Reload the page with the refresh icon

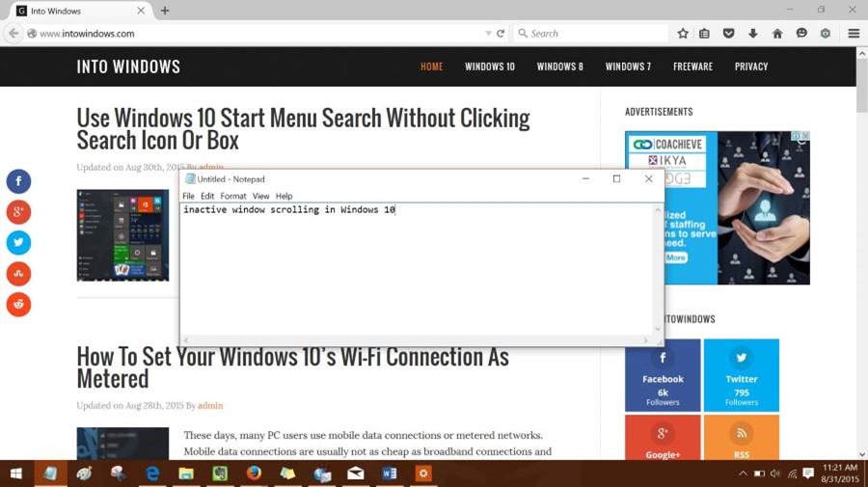click(x=501, y=34)
